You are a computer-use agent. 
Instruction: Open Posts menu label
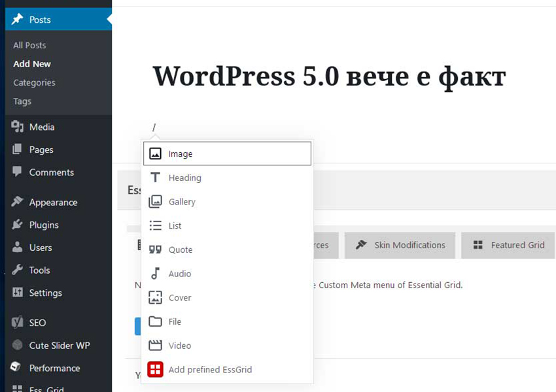tap(40, 20)
